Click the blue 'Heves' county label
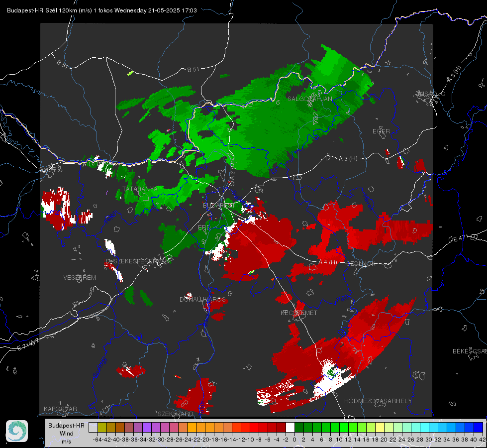 click(368, 202)
